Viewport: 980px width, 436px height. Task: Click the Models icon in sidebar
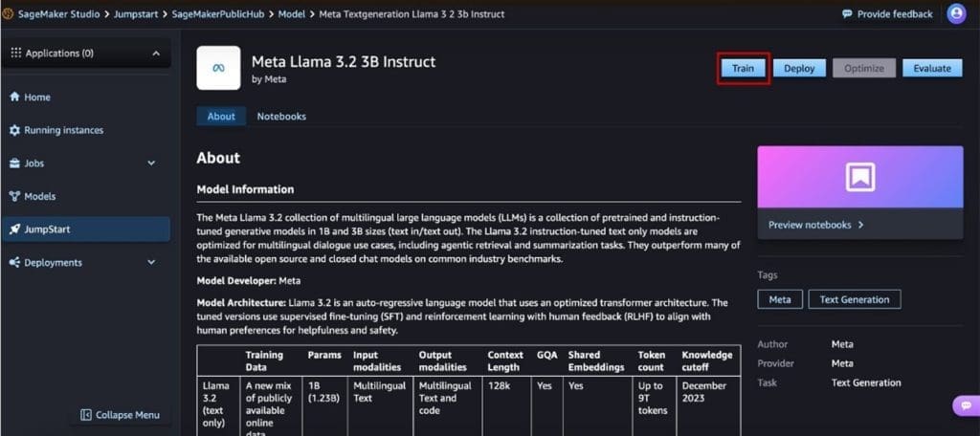click(x=14, y=197)
